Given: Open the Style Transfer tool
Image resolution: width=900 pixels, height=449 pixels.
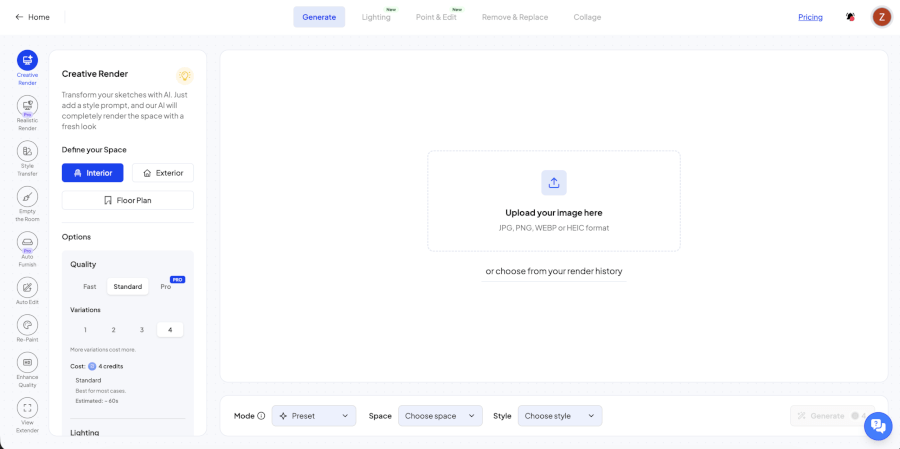Looking at the screenshot, I should pyautogui.click(x=27, y=151).
